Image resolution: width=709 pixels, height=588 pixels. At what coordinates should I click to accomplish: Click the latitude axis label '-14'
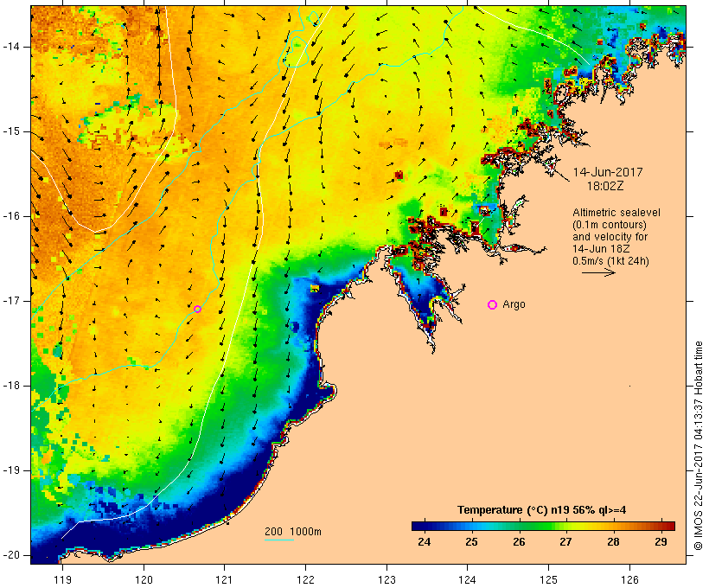11,47
